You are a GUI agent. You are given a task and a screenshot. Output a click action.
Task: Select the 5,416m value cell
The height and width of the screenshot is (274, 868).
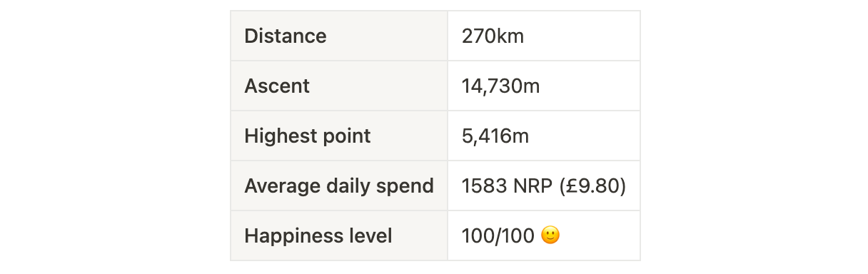click(x=544, y=136)
